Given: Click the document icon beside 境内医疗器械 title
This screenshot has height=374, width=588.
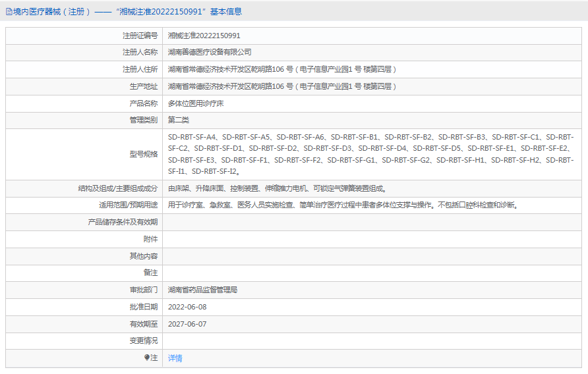Looking at the screenshot, I should (9, 12).
